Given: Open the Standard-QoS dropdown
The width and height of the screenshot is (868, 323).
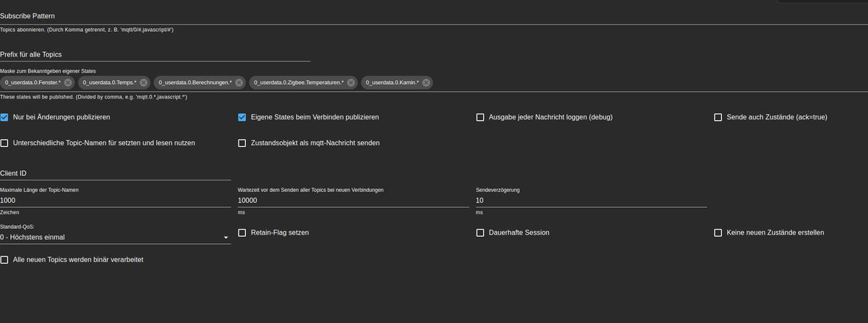Looking at the screenshot, I should pyautogui.click(x=115, y=237).
